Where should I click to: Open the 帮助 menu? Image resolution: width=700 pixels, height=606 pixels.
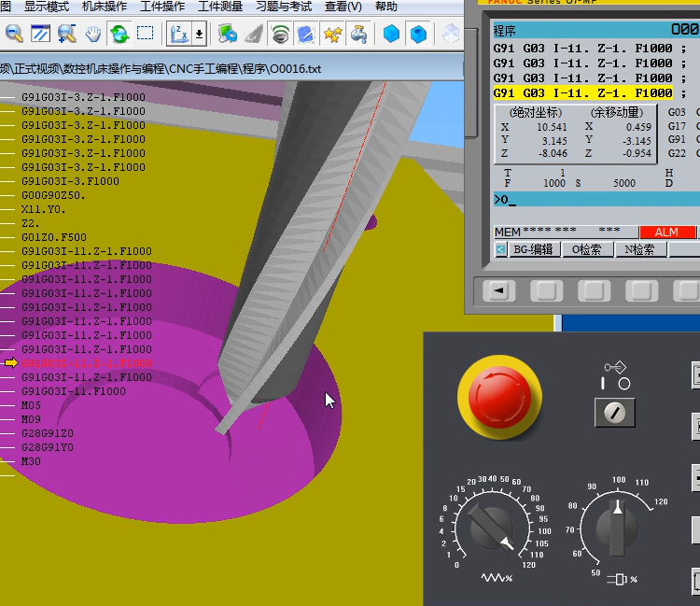(386, 7)
